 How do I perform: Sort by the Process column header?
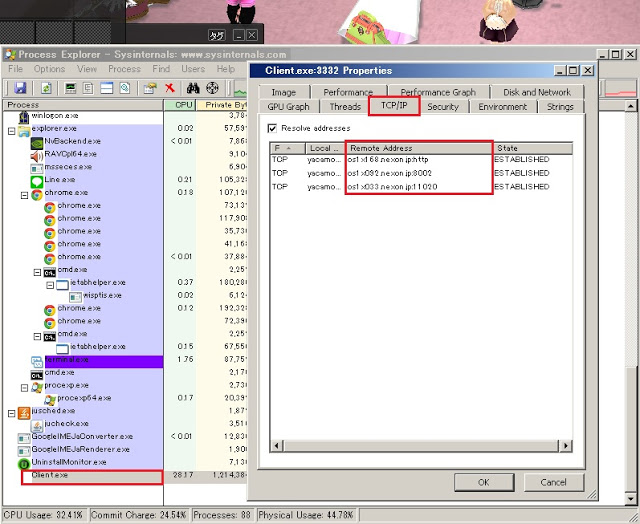click(x=83, y=105)
